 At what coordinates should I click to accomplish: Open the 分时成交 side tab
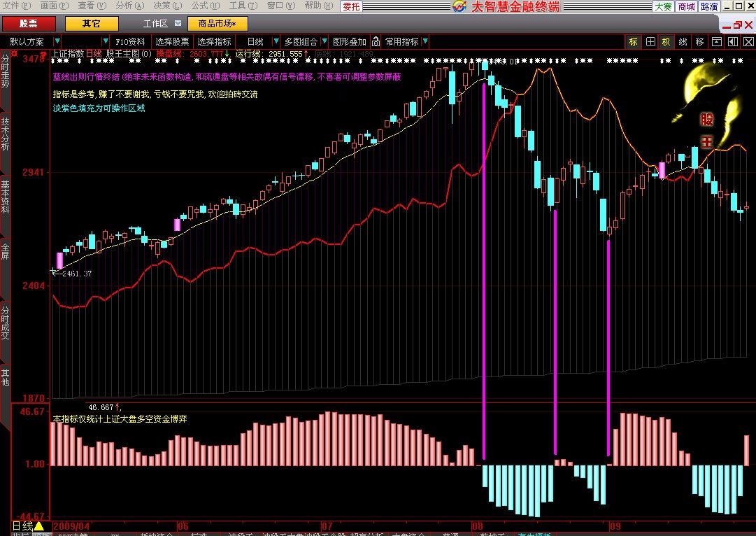[x=5, y=323]
